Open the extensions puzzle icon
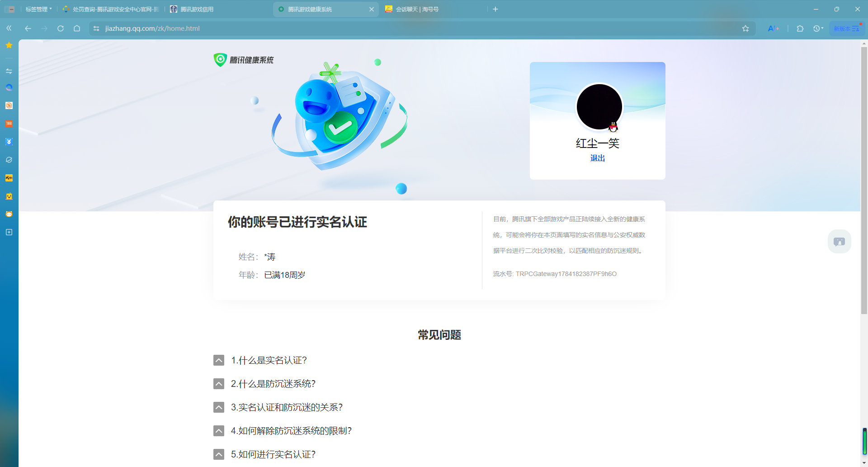This screenshot has height=467, width=868. click(800, 29)
